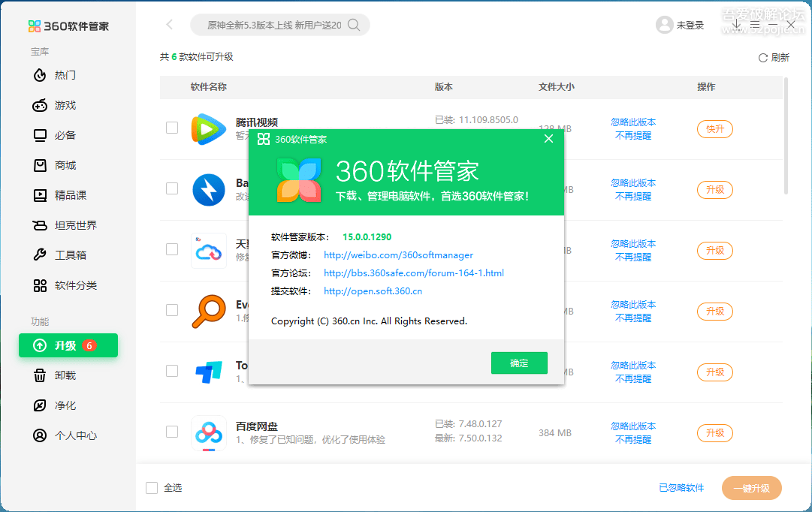The width and height of the screenshot is (812, 512).
Task: Open the 净化 cleanup feature
Action: (41, 405)
